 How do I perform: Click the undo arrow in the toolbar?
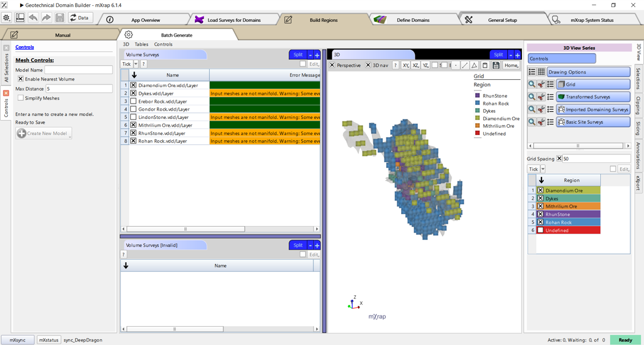coord(33,18)
